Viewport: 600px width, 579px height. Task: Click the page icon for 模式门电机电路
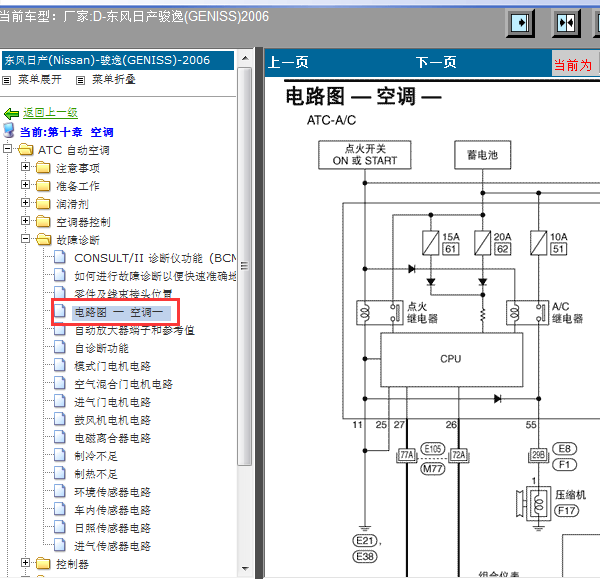tap(60, 365)
